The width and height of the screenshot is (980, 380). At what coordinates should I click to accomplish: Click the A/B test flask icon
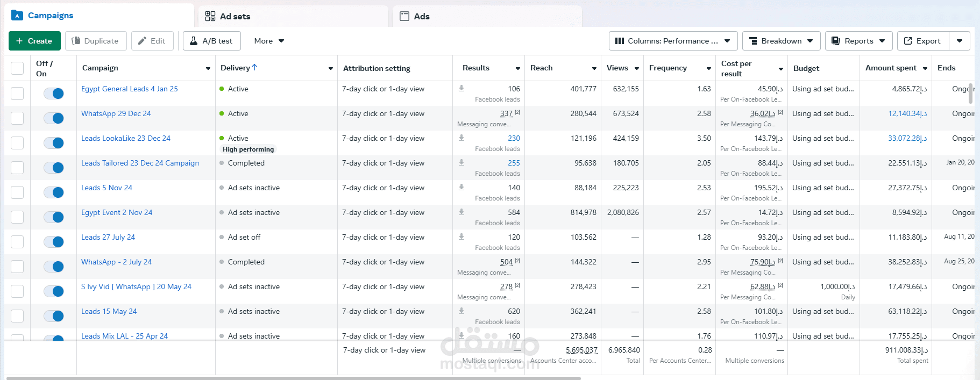pos(194,41)
